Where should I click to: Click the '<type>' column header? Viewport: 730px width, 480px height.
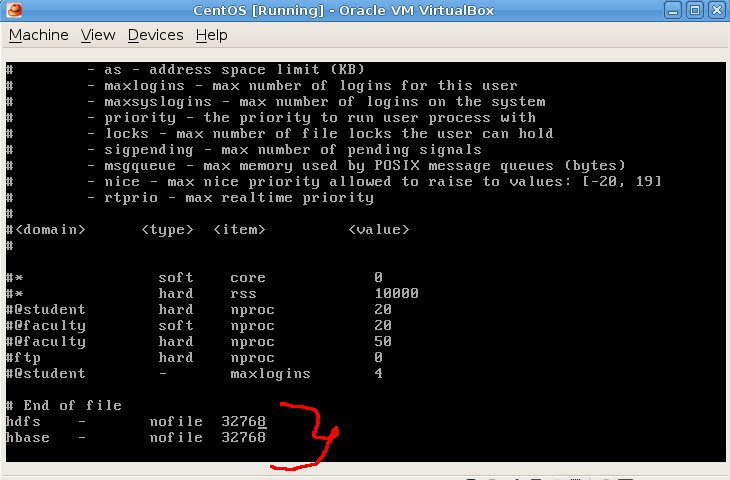click(167, 230)
